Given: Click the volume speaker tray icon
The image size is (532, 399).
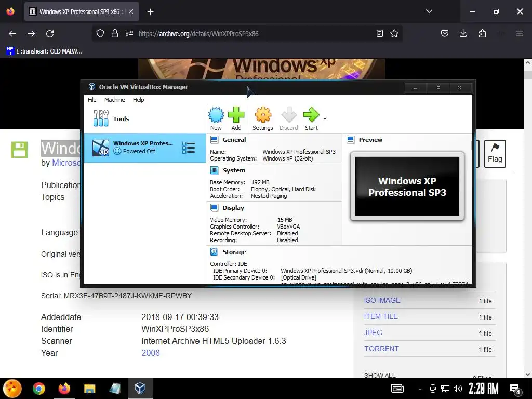Looking at the screenshot, I should tap(457, 389).
